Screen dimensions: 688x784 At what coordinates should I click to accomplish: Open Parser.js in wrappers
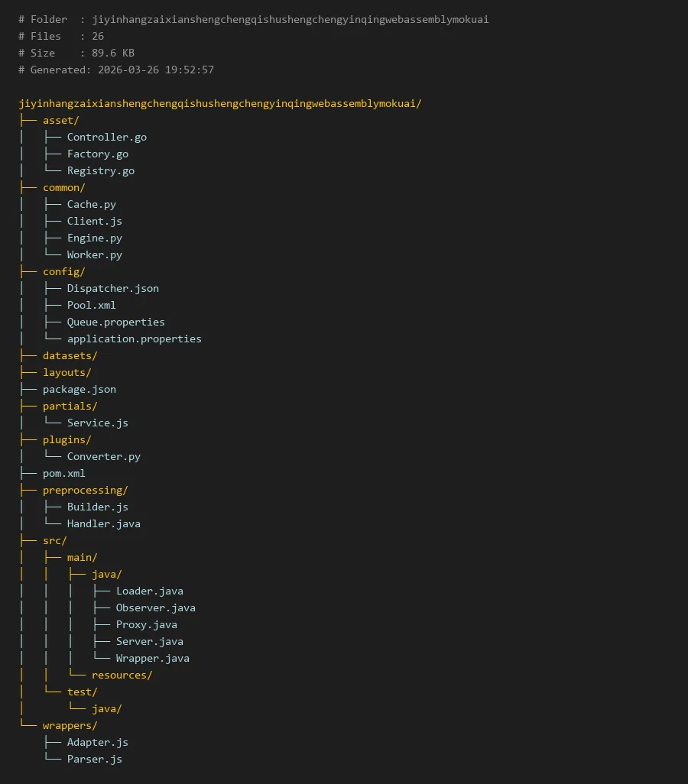94,759
